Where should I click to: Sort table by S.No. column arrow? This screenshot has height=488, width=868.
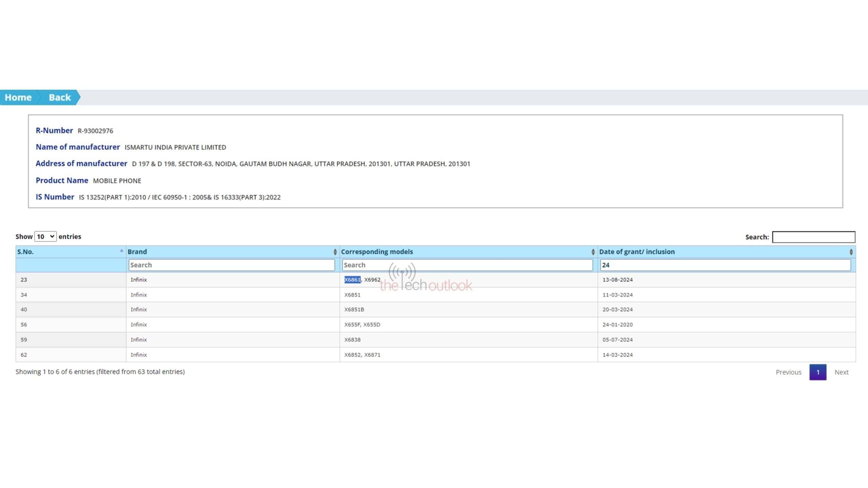(x=121, y=251)
